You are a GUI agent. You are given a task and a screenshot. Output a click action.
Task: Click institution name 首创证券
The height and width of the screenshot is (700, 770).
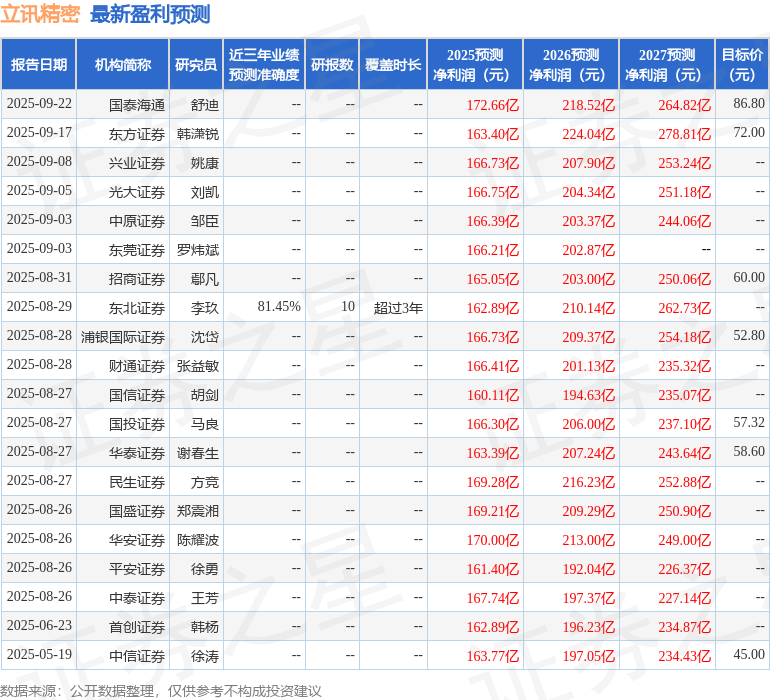[x=137, y=627]
